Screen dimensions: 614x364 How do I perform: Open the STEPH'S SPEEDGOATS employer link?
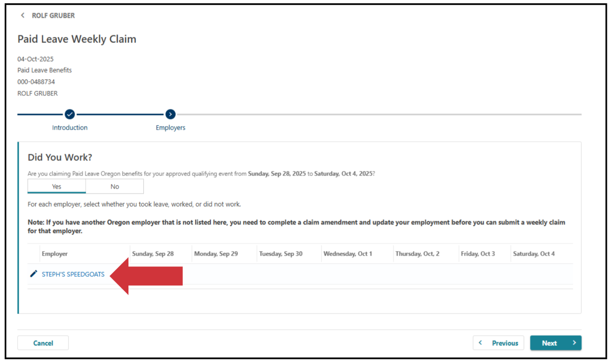(73, 274)
